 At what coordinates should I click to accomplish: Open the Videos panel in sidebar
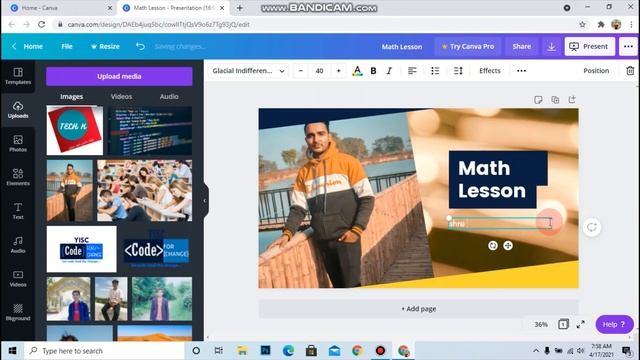(18, 278)
